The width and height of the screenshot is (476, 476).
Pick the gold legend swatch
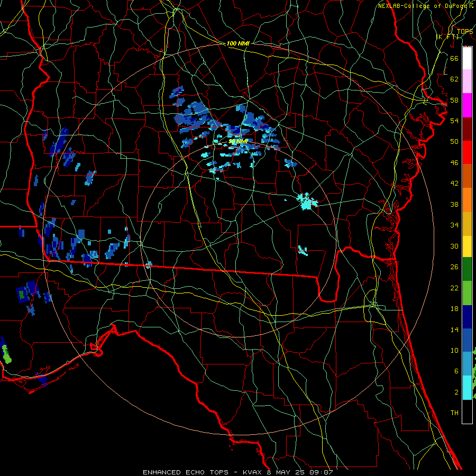tap(467, 224)
